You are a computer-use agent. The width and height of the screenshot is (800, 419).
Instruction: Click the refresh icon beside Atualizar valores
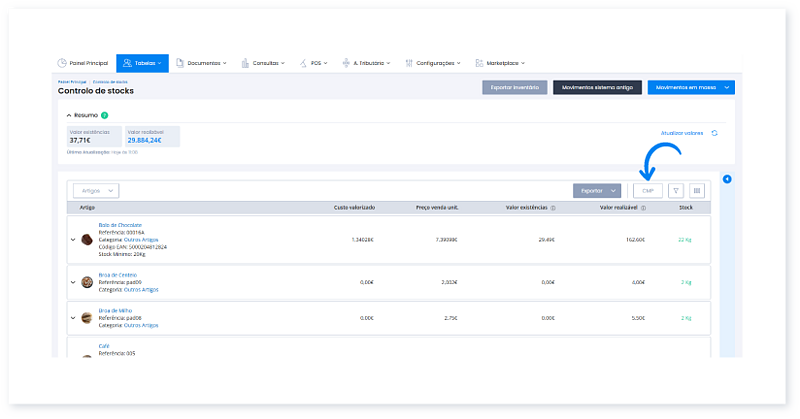pyautogui.click(x=715, y=133)
